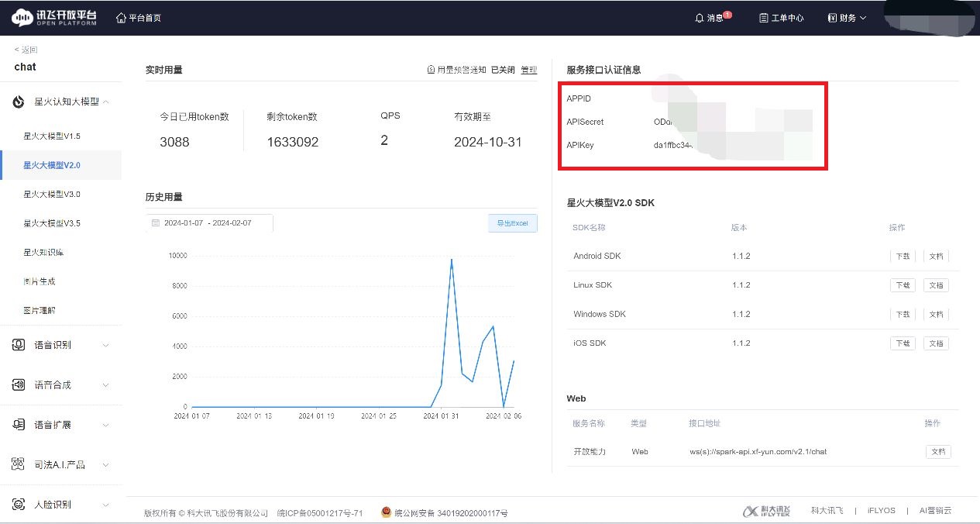Click 管理 link next to 已关闭
The image size is (980, 524).
coord(529,70)
